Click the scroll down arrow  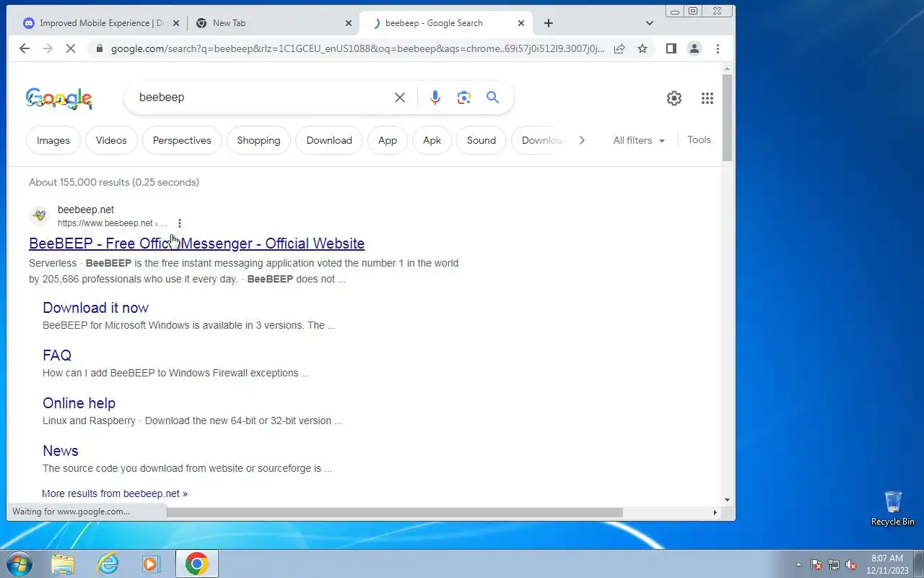pos(727,499)
